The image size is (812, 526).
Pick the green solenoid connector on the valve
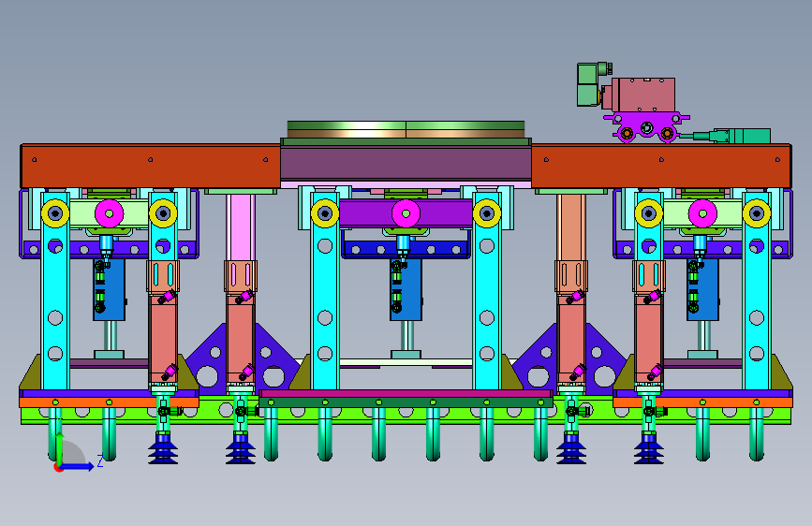click(590, 84)
